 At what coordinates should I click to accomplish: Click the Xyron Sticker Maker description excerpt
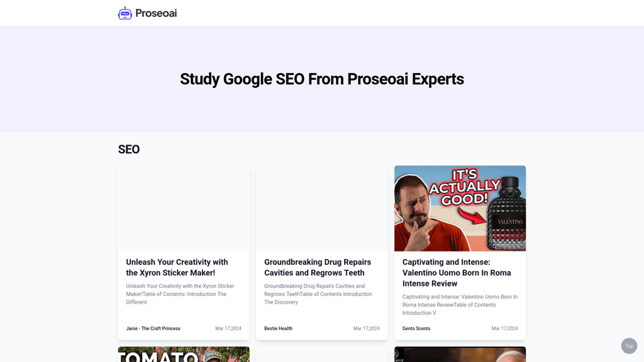(x=180, y=294)
